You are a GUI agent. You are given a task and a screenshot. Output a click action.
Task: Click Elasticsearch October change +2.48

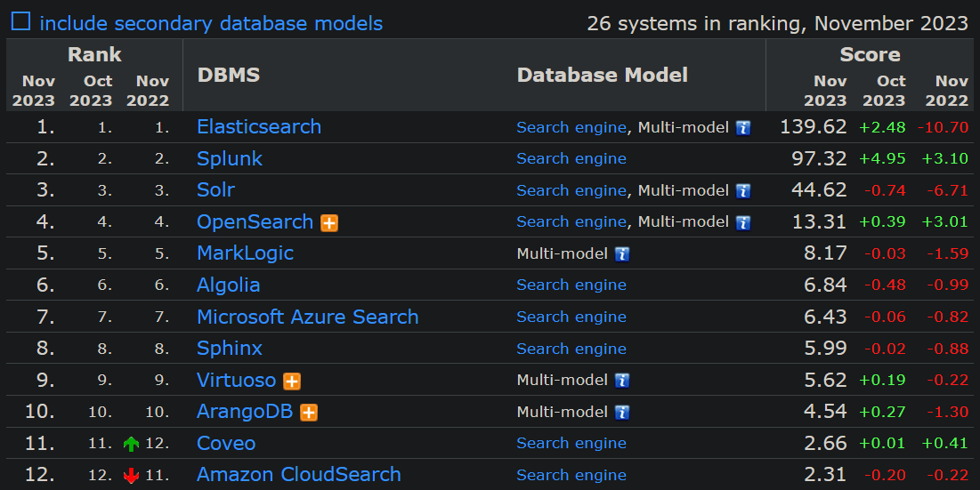coord(882,127)
